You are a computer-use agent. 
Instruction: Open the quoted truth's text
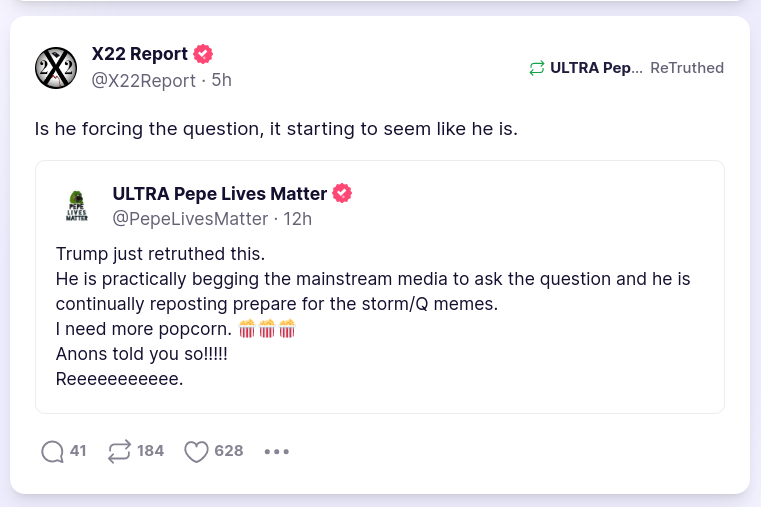[x=372, y=291]
